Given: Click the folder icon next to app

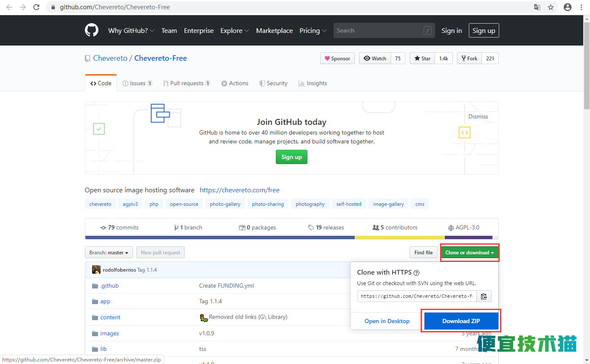Looking at the screenshot, I should coord(95,302).
